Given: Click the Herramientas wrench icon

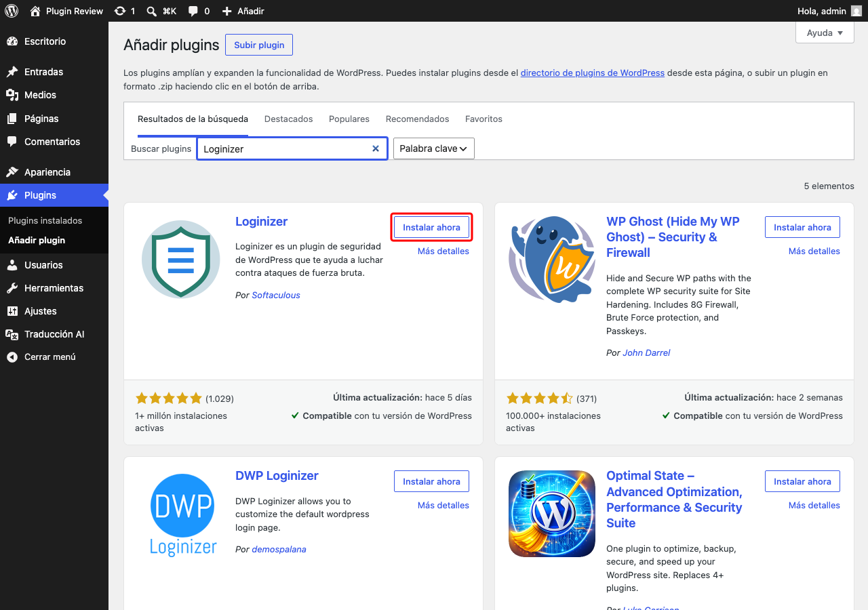Looking at the screenshot, I should (12, 288).
